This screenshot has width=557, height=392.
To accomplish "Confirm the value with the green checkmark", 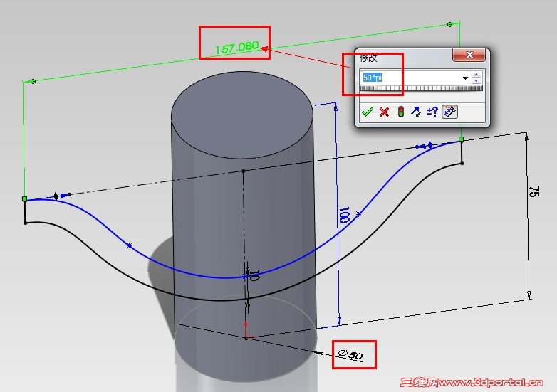I will coord(368,112).
